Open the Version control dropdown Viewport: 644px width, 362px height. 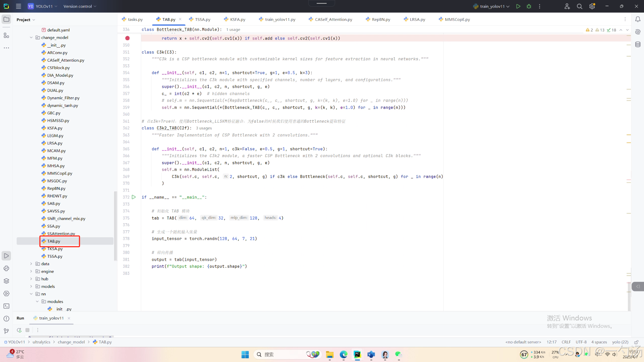point(80,6)
